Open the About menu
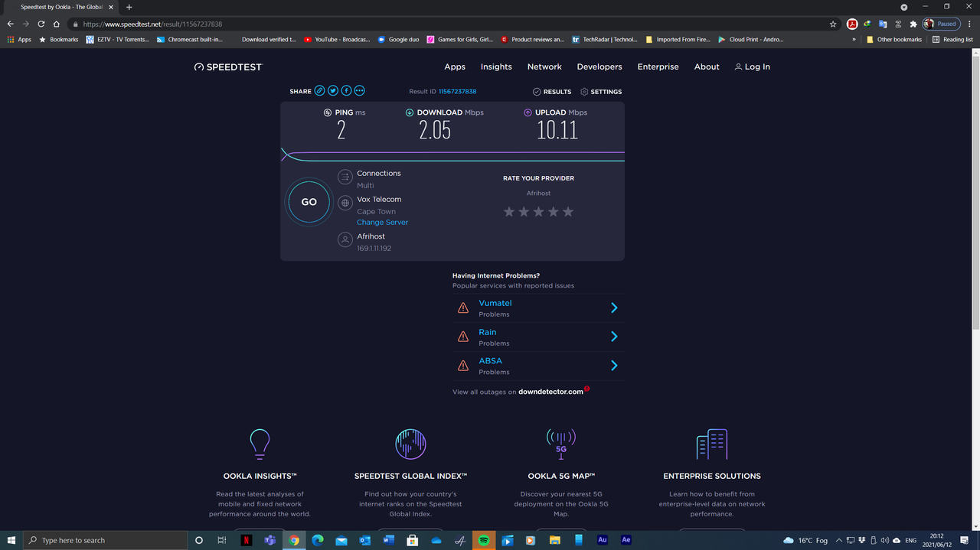The image size is (980, 550). [707, 67]
